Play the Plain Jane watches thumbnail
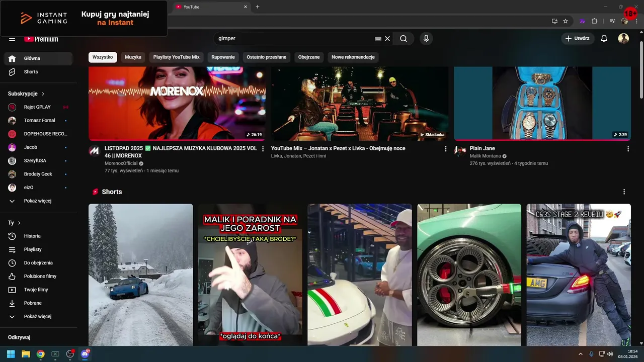 pos(542,104)
